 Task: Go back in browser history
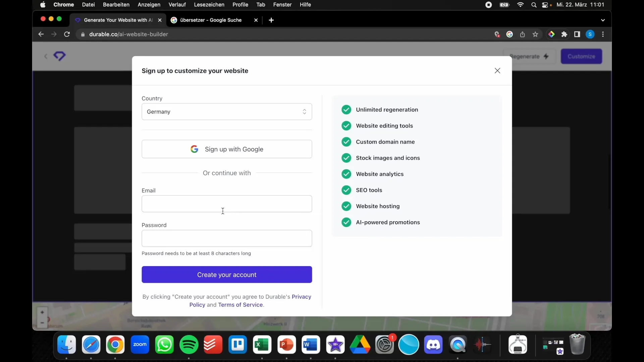(41, 34)
